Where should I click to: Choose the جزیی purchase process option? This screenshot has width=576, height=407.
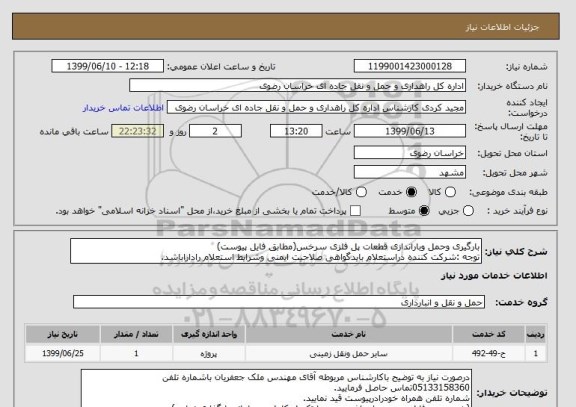tap(468, 211)
